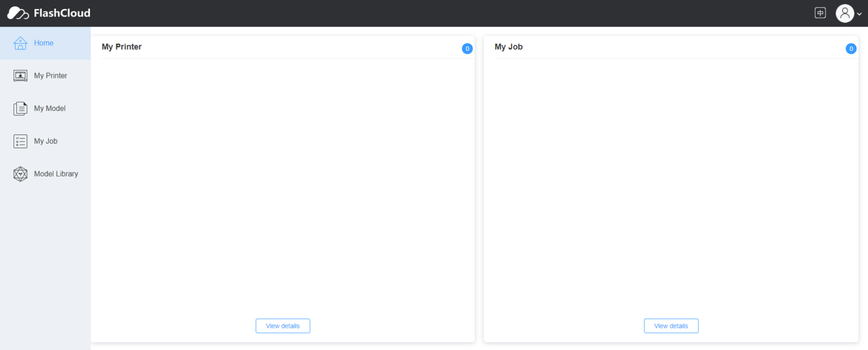Image resolution: width=868 pixels, height=350 pixels.
Task: Go to Home menu label in sidebar
Action: (44, 43)
